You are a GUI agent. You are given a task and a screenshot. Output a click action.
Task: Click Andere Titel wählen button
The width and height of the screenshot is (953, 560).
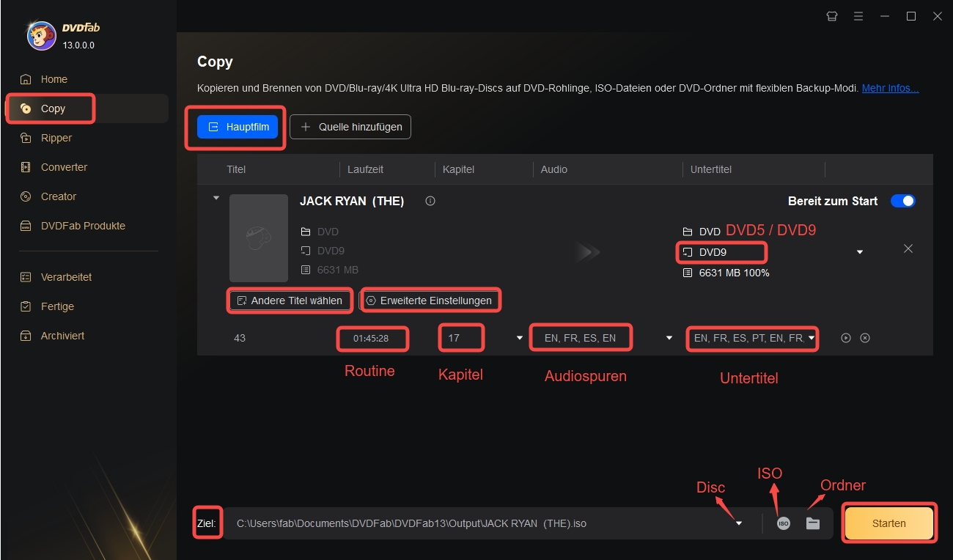click(x=290, y=301)
